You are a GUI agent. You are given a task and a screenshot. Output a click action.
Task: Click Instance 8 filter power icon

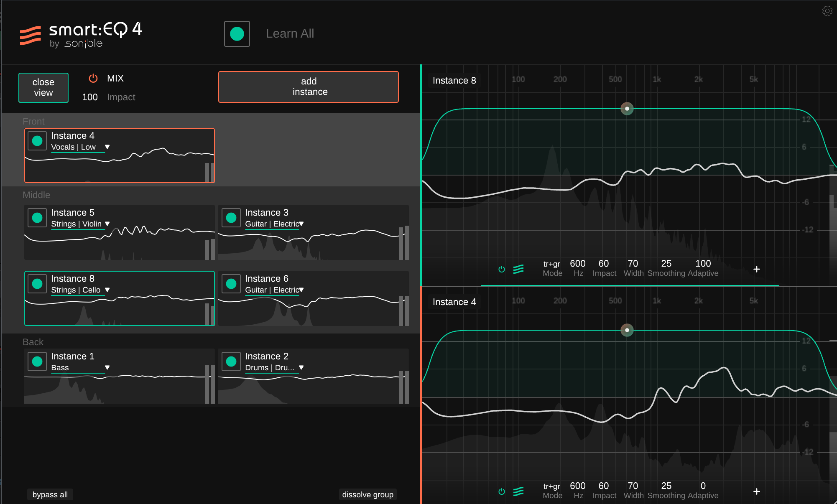[x=502, y=269]
